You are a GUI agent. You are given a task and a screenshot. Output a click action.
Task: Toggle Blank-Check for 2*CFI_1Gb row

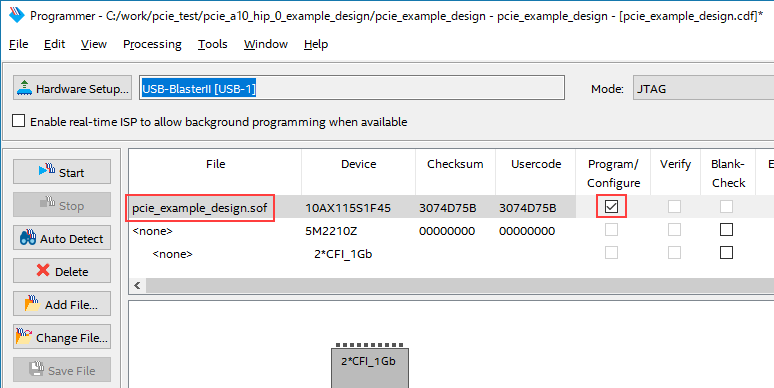pos(726,253)
